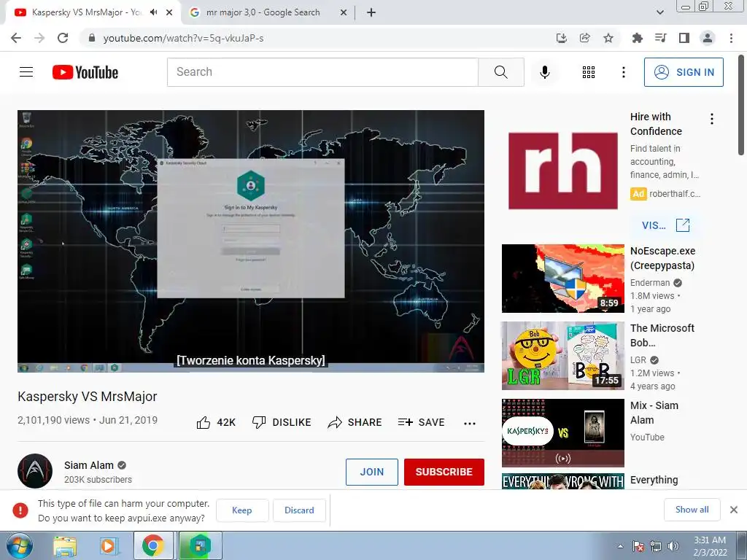Open Chrome's three-dot menu
This screenshot has height=560, width=747.
coord(731,38)
